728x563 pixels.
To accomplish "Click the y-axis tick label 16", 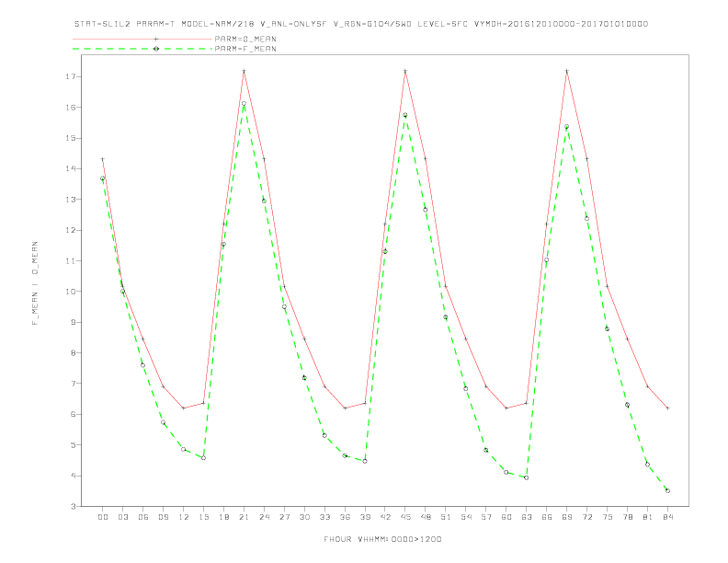I will coord(71,108).
